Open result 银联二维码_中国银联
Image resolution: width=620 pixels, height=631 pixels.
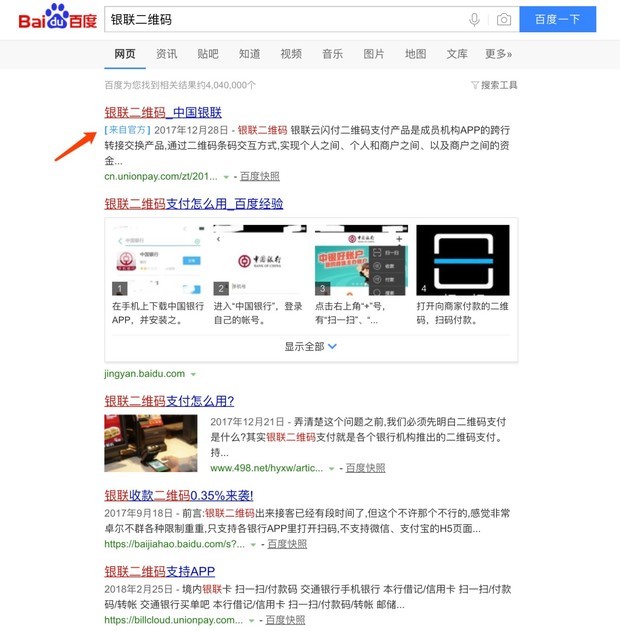pos(163,112)
